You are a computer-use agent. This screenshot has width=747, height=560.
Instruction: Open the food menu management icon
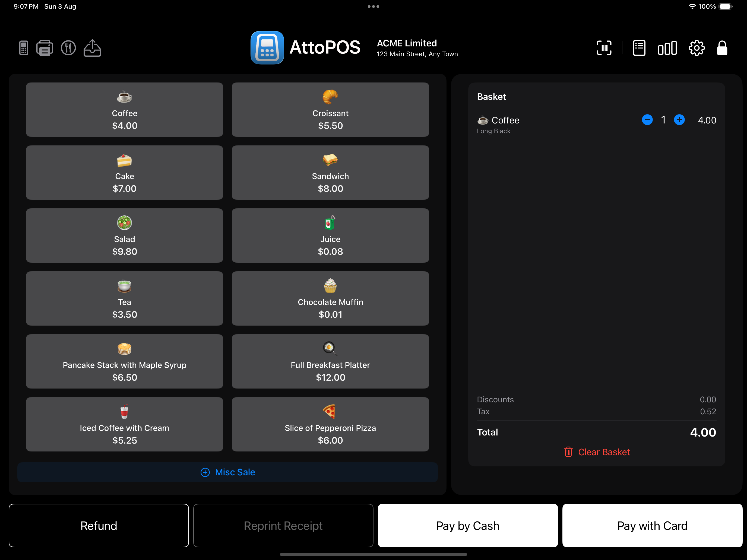(68, 48)
